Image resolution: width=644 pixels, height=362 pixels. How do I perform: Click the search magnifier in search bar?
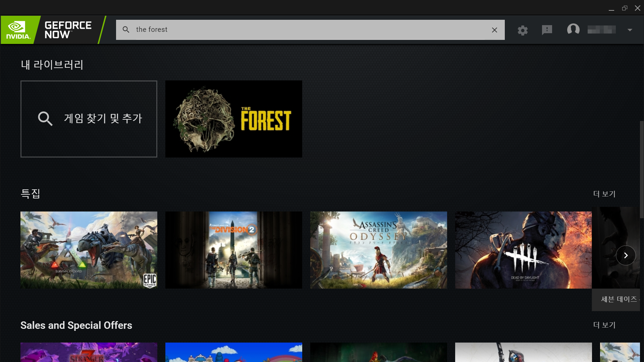[x=126, y=29]
